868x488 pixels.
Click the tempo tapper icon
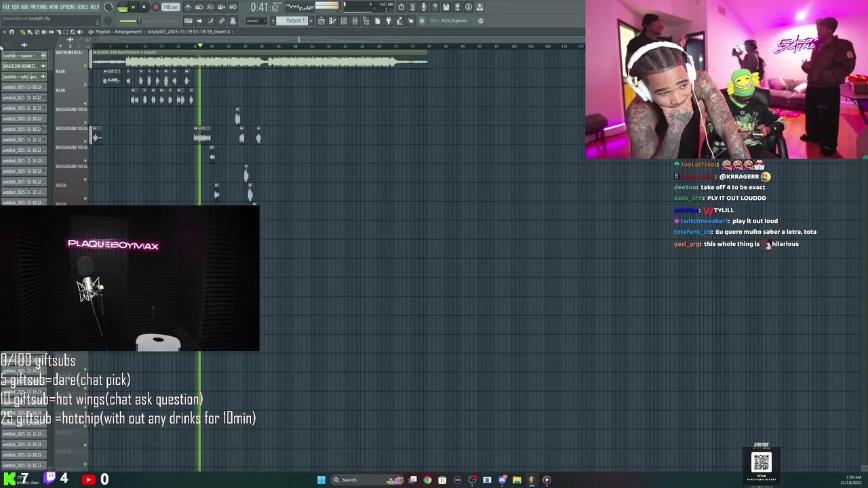(399, 21)
